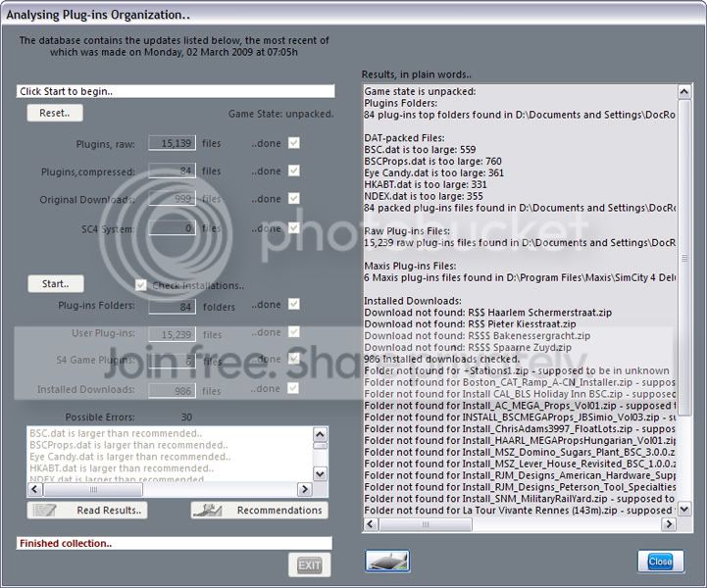Screen dimensions: 707x588
Task: Click the Original Downloads count field
Action: click(x=173, y=198)
